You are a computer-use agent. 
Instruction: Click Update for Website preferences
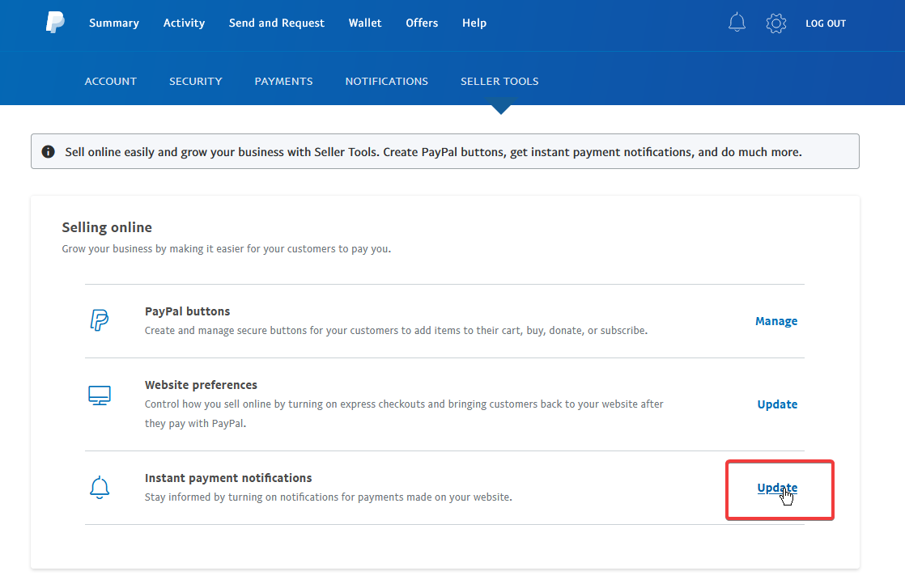[x=777, y=404]
